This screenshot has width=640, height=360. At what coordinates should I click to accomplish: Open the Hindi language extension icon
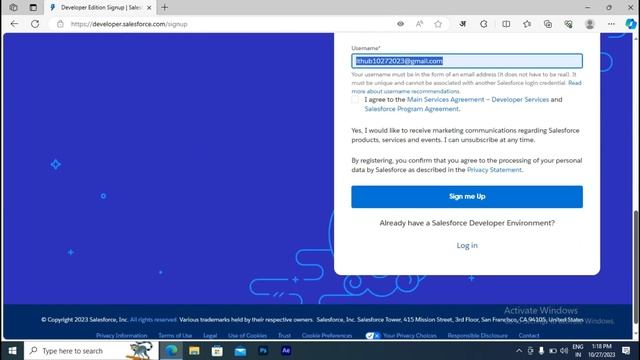pos(462,24)
